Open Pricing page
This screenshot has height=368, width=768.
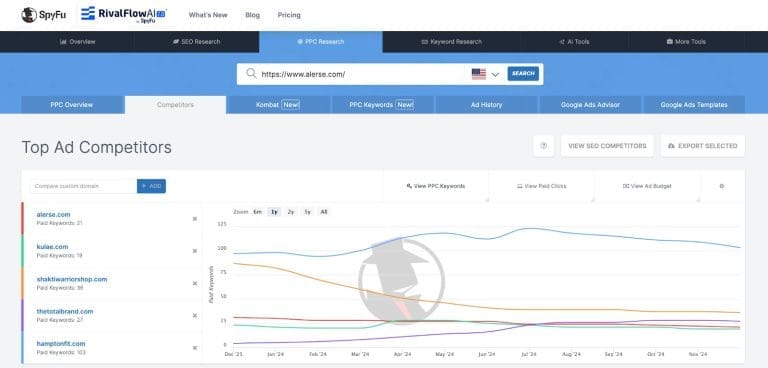click(289, 15)
